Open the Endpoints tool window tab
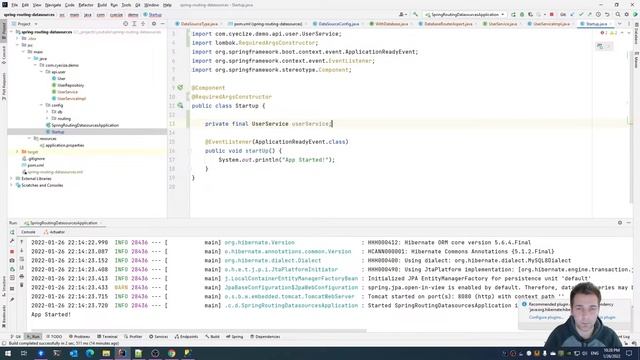The width and height of the screenshot is (640, 360). (187, 337)
